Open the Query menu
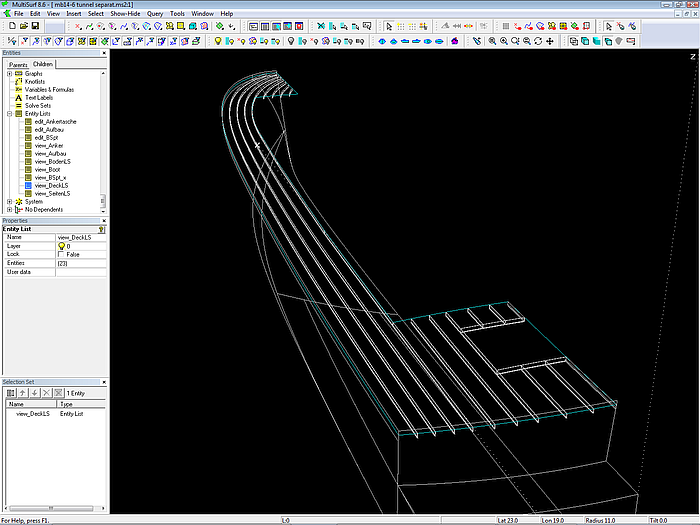Viewport: 700px width, 525px height. [155, 14]
